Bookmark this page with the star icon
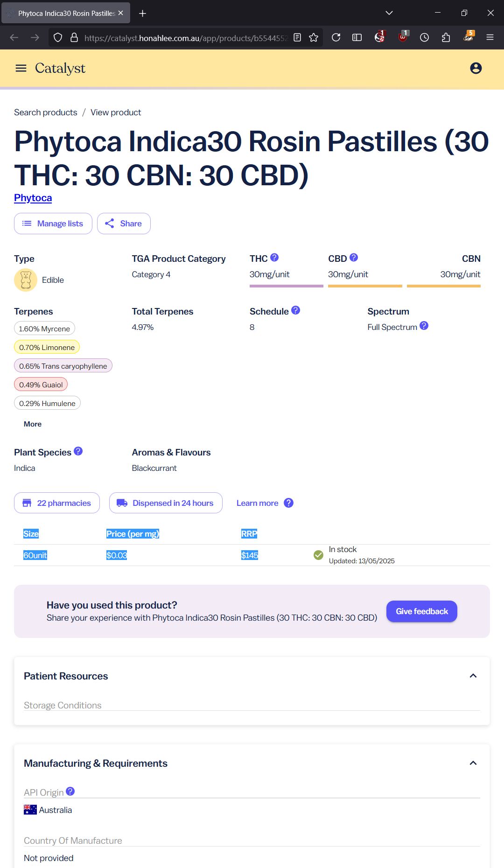This screenshot has width=504, height=868. 314,37
